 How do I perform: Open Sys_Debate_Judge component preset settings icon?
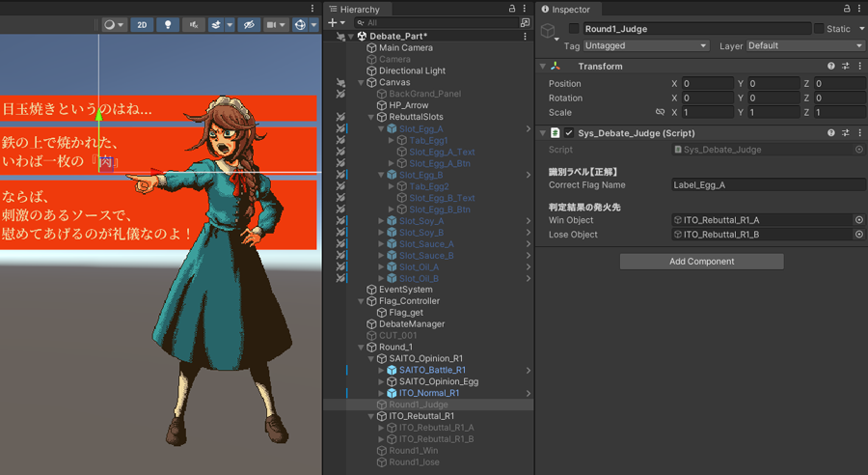[846, 133]
